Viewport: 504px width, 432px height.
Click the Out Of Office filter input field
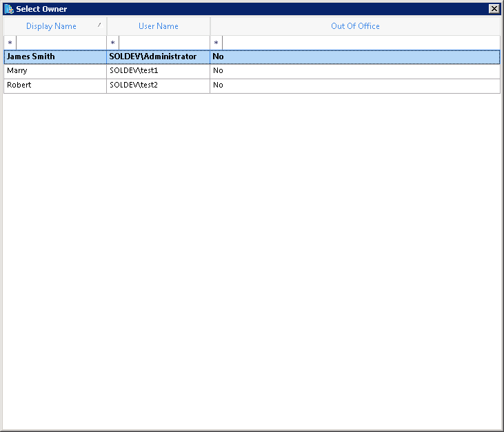[x=361, y=43]
